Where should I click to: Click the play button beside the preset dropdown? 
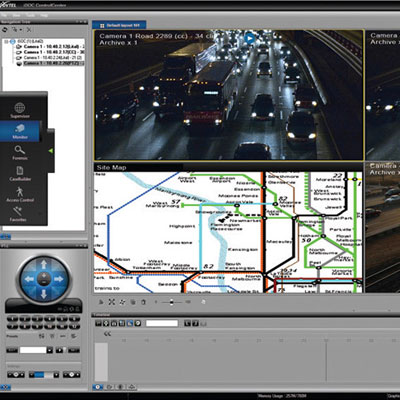[59, 350]
